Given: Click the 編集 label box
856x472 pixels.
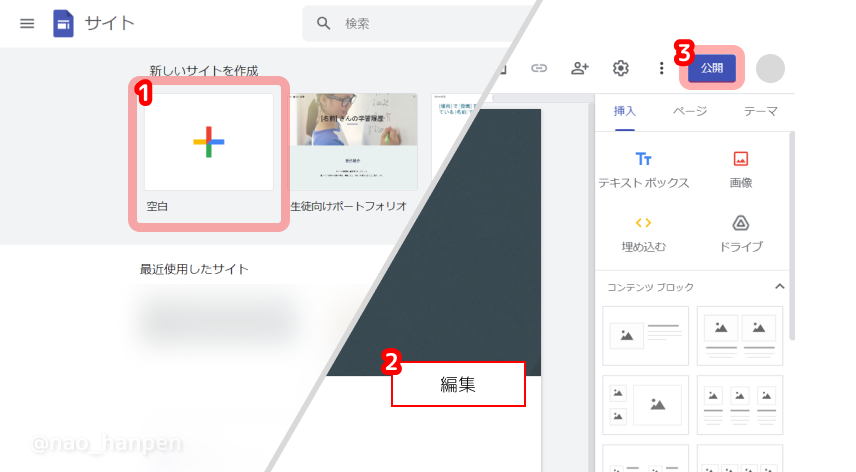Looking at the screenshot, I should [458, 384].
